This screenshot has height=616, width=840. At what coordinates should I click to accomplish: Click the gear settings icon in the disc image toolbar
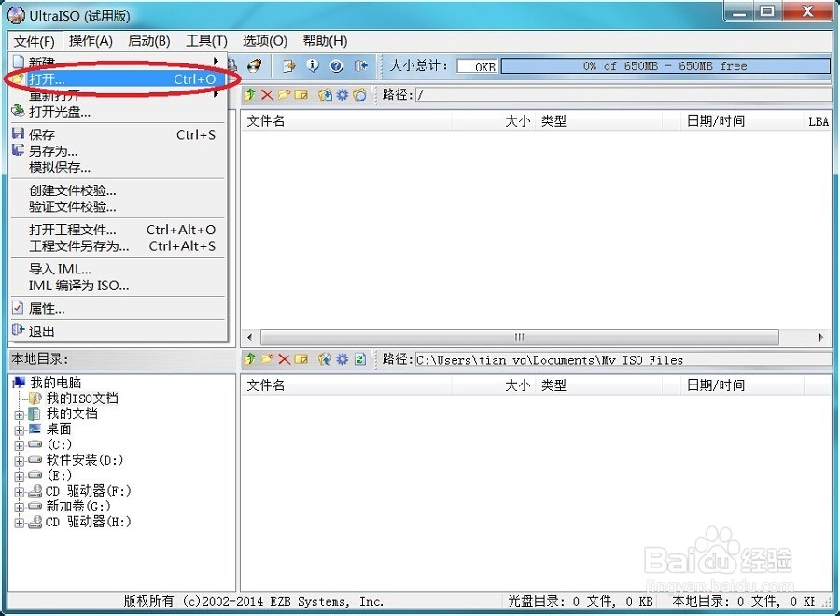click(x=343, y=95)
